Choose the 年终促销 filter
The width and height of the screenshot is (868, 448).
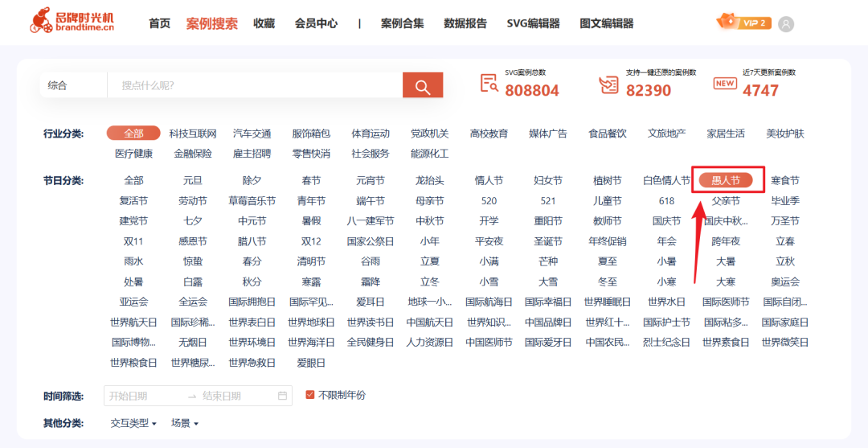tap(608, 241)
